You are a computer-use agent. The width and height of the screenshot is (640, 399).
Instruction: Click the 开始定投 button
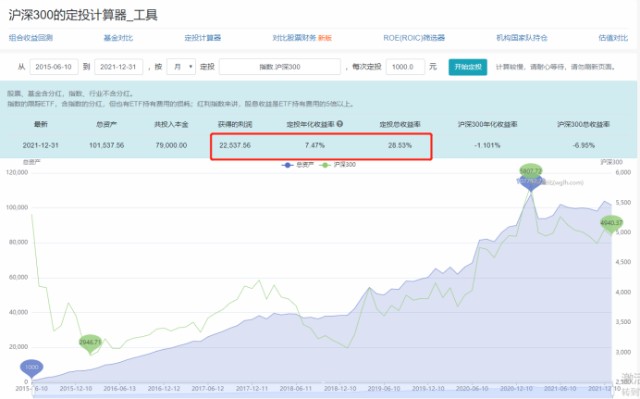(x=468, y=67)
